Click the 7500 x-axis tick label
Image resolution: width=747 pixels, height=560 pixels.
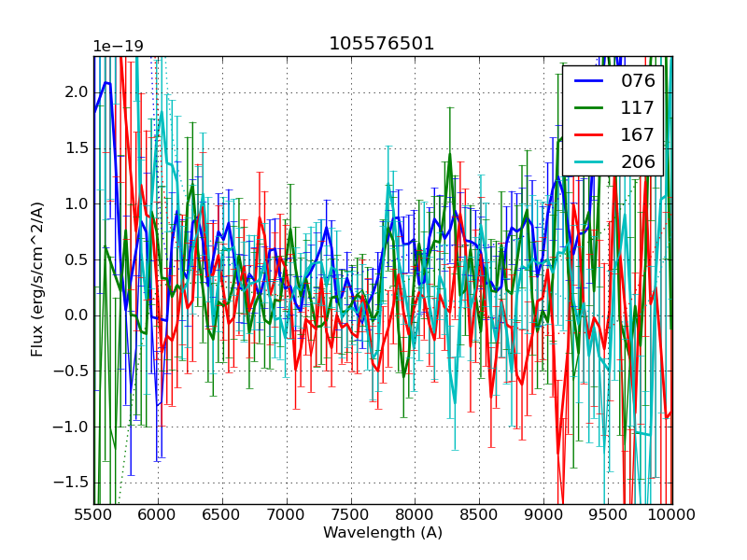coord(351,515)
